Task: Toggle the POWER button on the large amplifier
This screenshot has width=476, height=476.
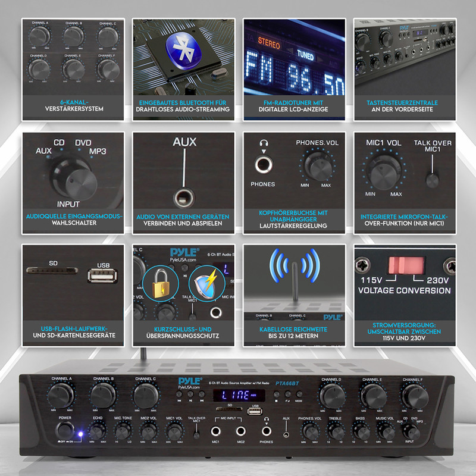Action: point(65,430)
